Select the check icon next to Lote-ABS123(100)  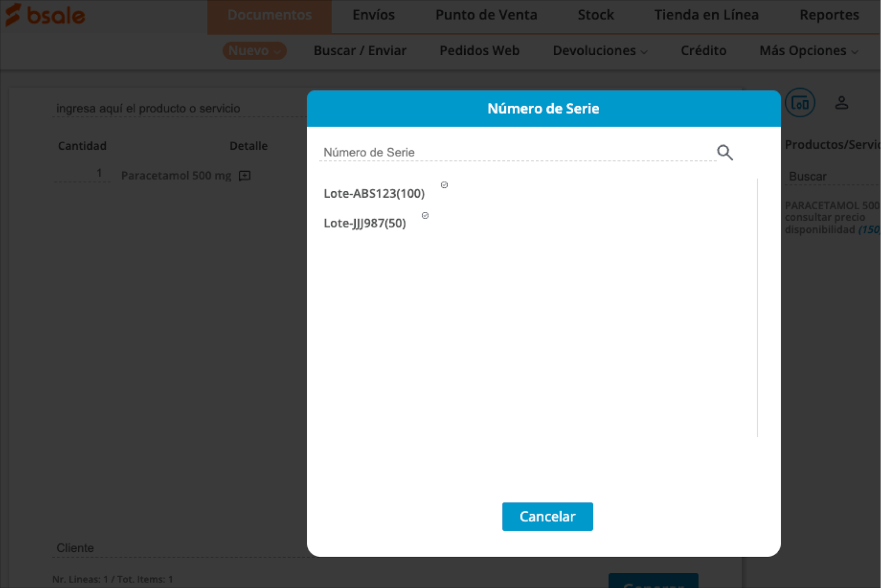click(x=444, y=185)
